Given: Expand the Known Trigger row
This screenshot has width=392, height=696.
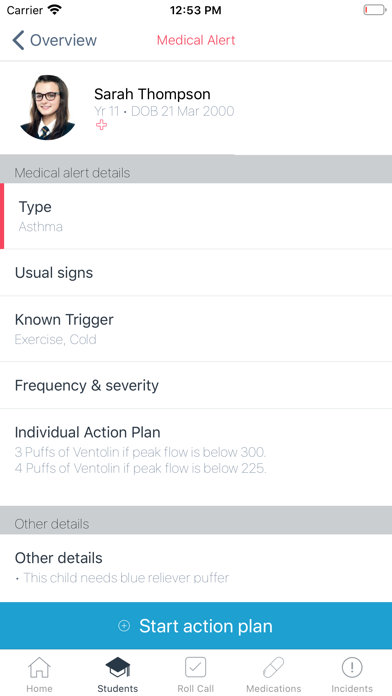Looking at the screenshot, I should (196, 329).
